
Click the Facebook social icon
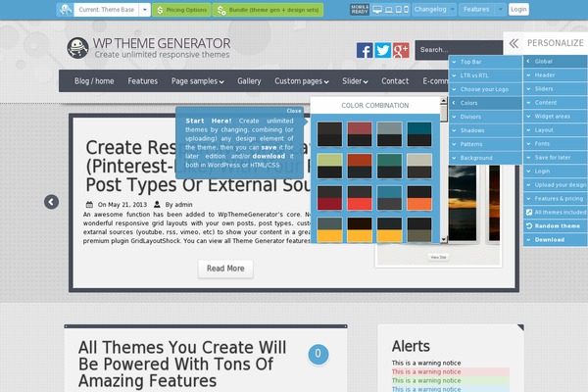[365, 50]
